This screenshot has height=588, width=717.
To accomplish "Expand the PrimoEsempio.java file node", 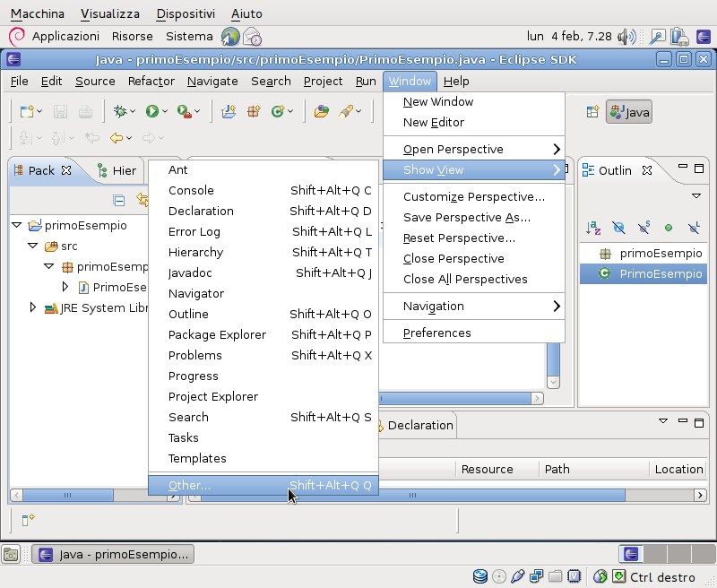I will click(x=65, y=287).
